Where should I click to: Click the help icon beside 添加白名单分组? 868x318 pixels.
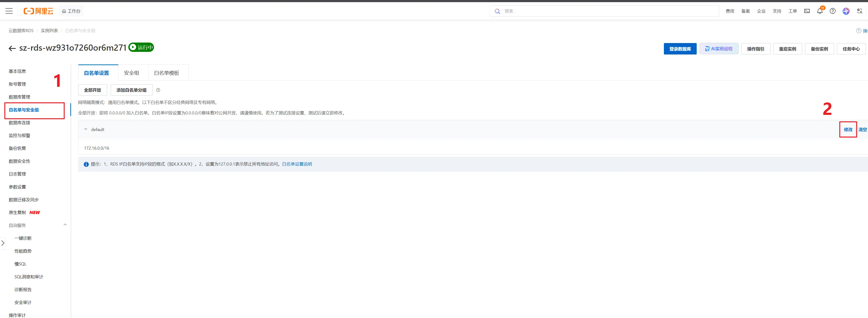click(158, 90)
